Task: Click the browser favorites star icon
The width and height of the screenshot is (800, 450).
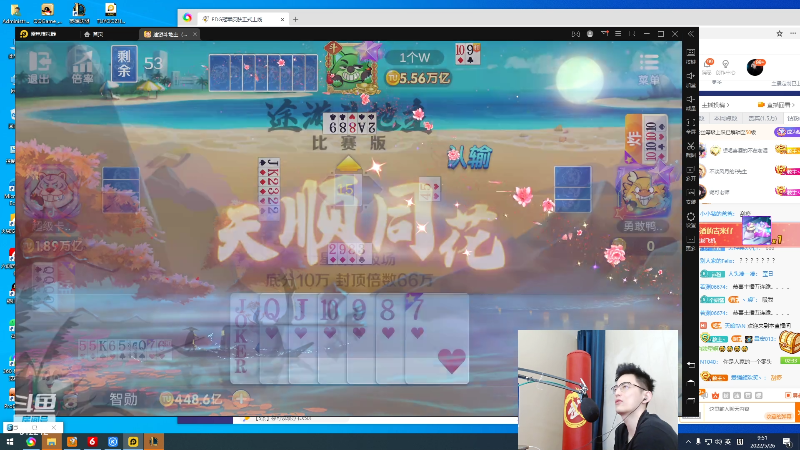Action: pyautogui.click(x=779, y=34)
